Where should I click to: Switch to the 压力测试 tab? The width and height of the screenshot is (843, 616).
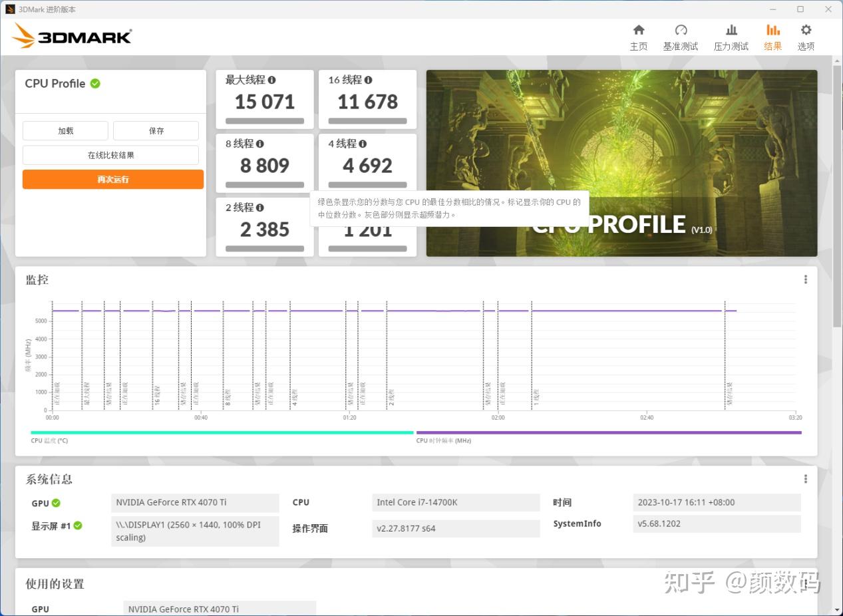click(731, 37)
